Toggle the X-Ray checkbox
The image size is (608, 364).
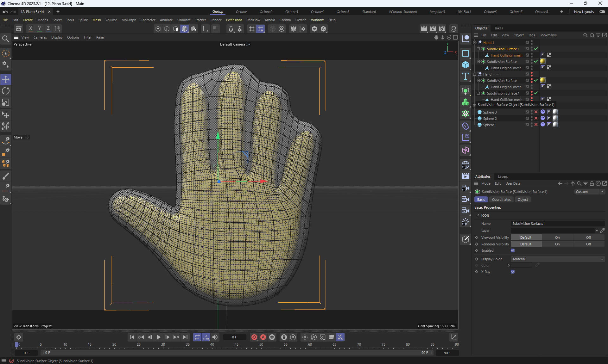pos(512,272)
